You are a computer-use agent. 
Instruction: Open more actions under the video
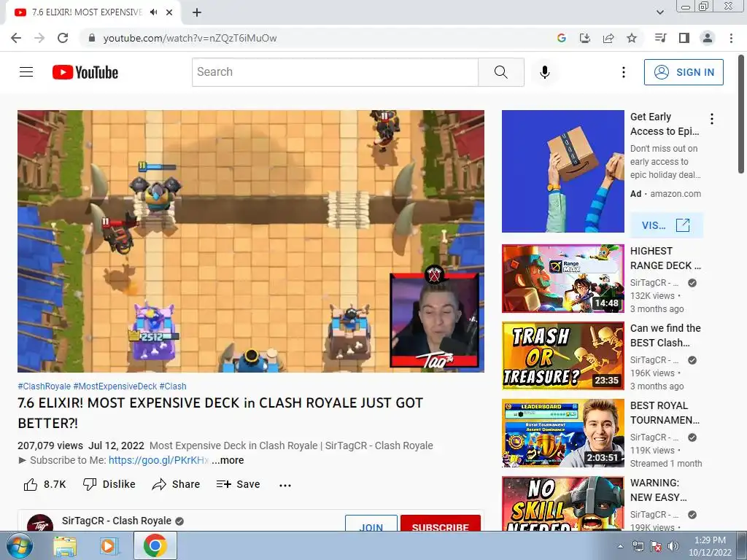(285, 485)
